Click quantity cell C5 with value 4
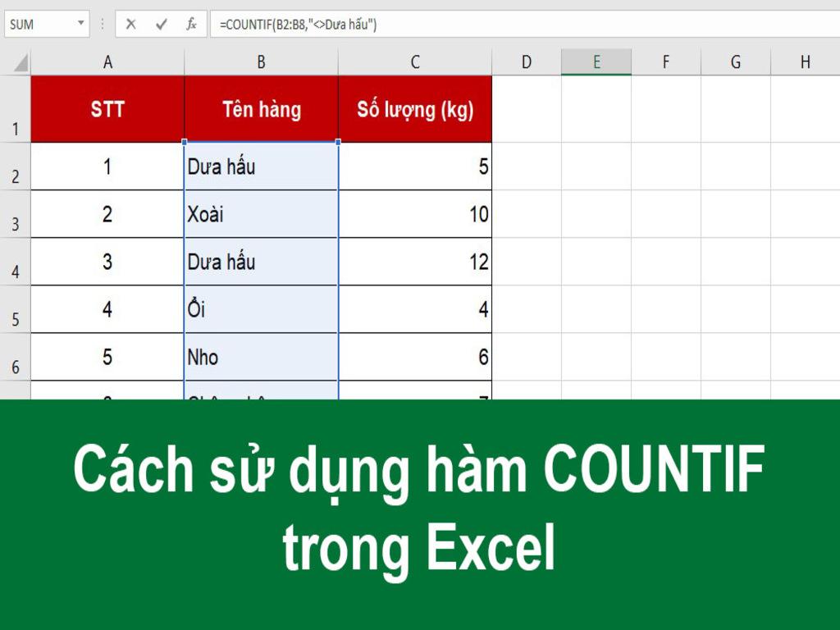 coord(415,309)
